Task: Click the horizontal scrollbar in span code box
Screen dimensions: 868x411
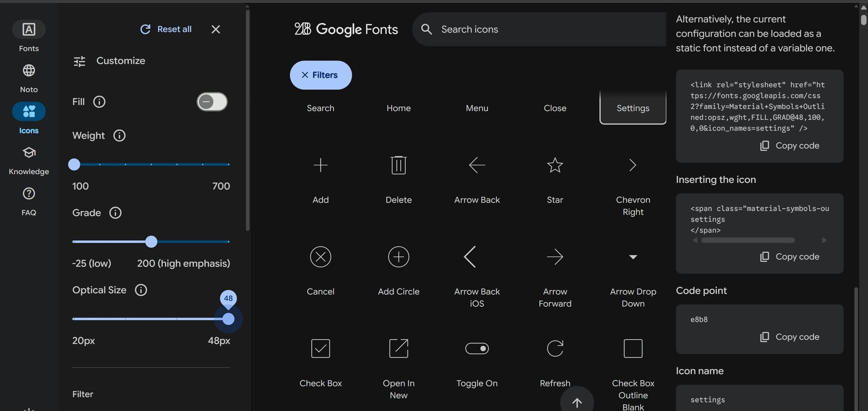Action: pos(748,240)
